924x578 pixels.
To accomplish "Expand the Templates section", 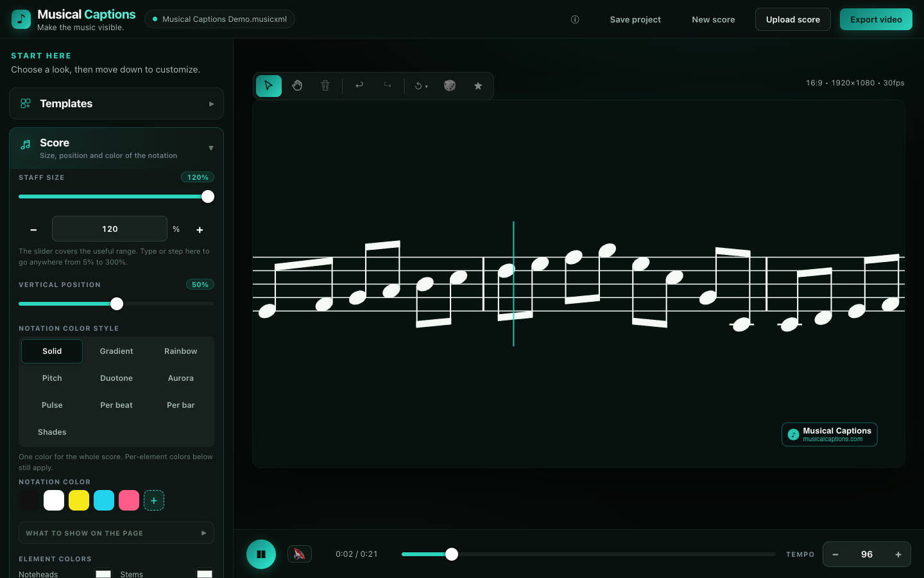I will tap(116, 103).
